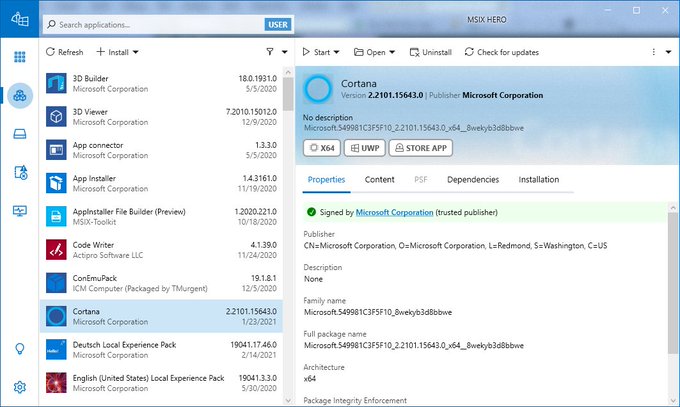Expand the filter options arrow
680x407 pixels.
284,52
